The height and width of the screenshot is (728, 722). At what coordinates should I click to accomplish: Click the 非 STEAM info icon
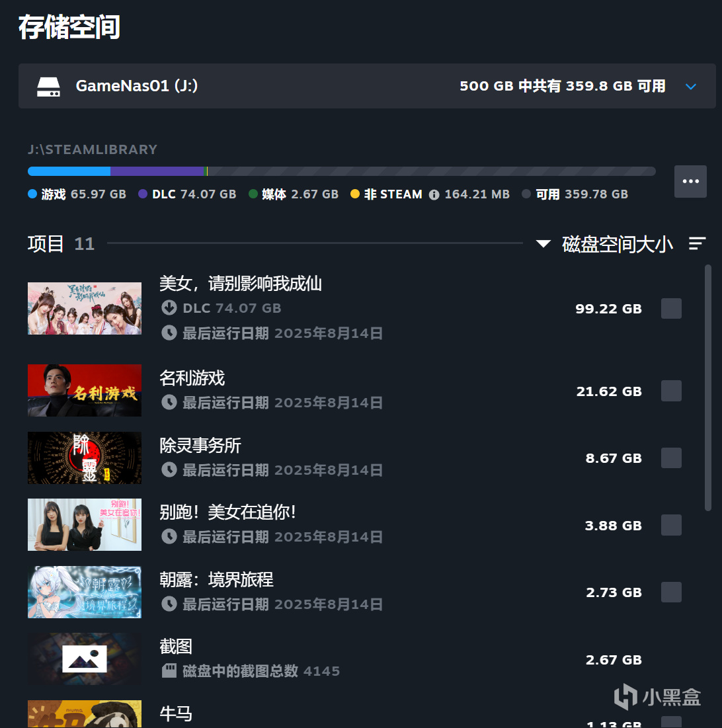(x=434, y=194)
